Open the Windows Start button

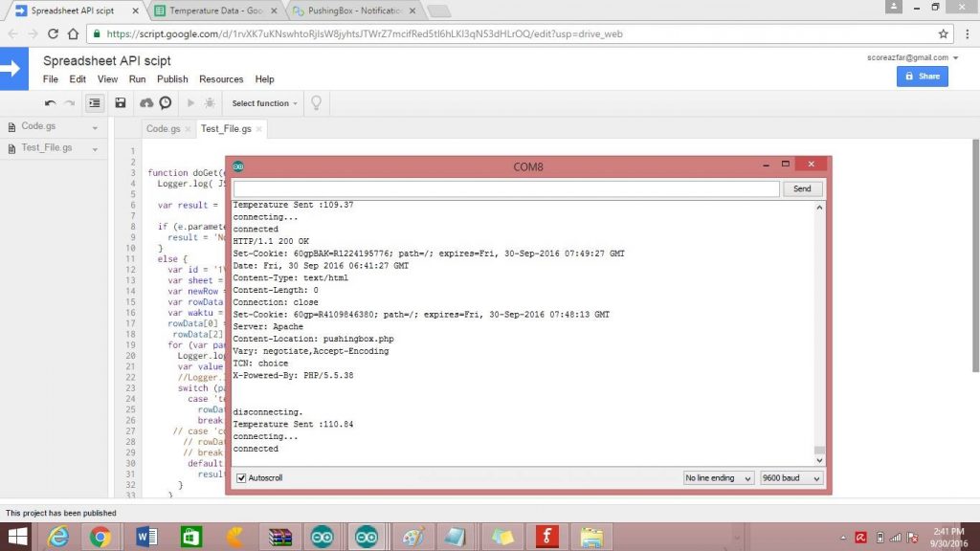click(17, 537)
